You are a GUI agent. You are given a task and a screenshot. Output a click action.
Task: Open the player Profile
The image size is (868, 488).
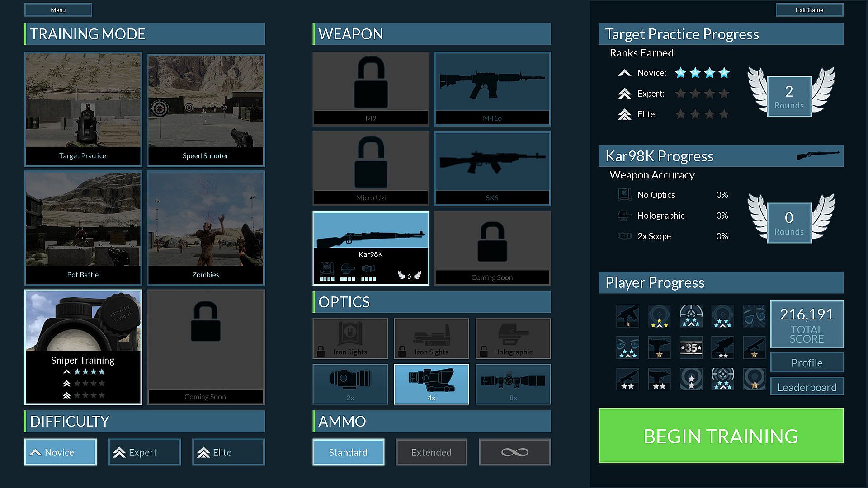point(807,363)
